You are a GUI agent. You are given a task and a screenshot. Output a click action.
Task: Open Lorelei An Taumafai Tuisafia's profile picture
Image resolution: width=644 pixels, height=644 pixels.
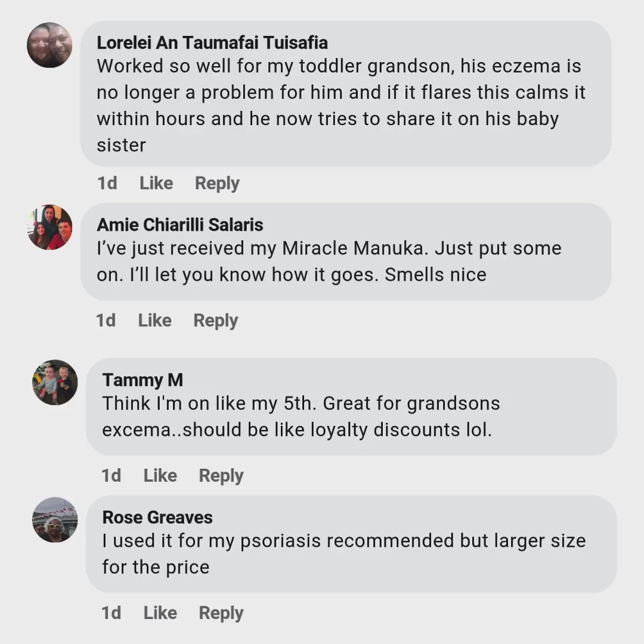tap(49, 45)
